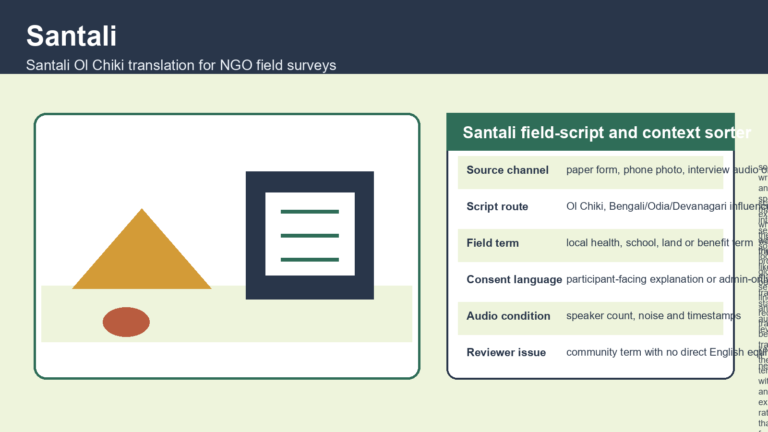The height and width of the screenshot is (432, 768).
Task: Click the golden triangle shape in illustration
Action: click(x=142, y=257)
